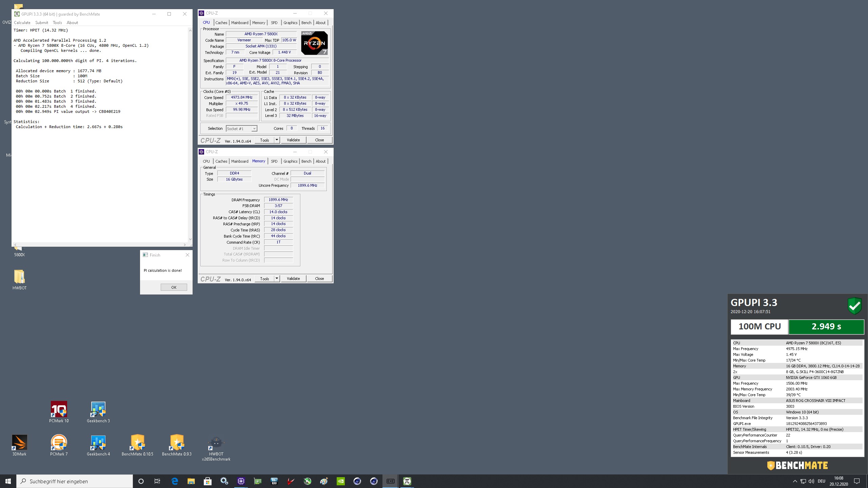Viewport: 868px width, 488px height.
Task: Click the BenchMate logo at panel bottom
Action: (797, 466)
